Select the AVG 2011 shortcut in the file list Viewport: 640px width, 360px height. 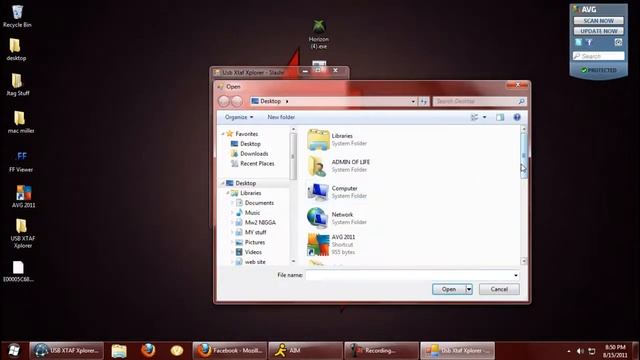(x=318, y=245)
